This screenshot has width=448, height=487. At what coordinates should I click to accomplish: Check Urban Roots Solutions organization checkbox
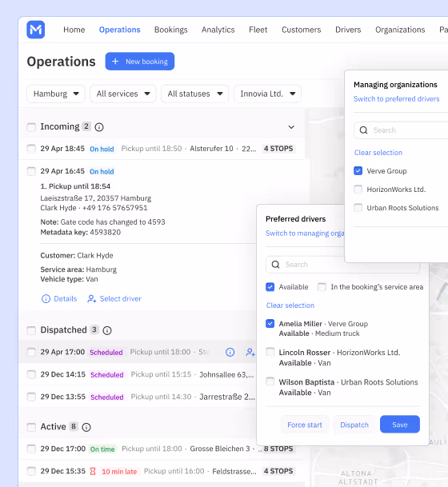(x=358, y=207)
